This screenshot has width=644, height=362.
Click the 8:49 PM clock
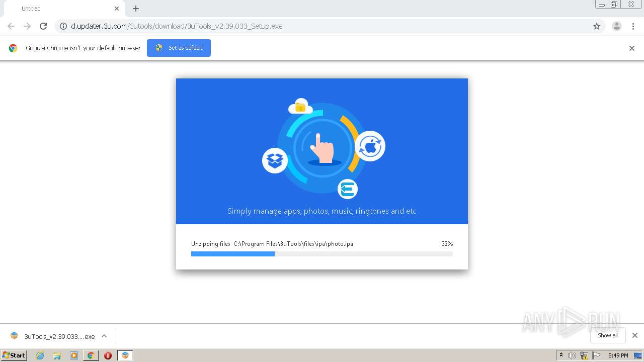point(618,355)
